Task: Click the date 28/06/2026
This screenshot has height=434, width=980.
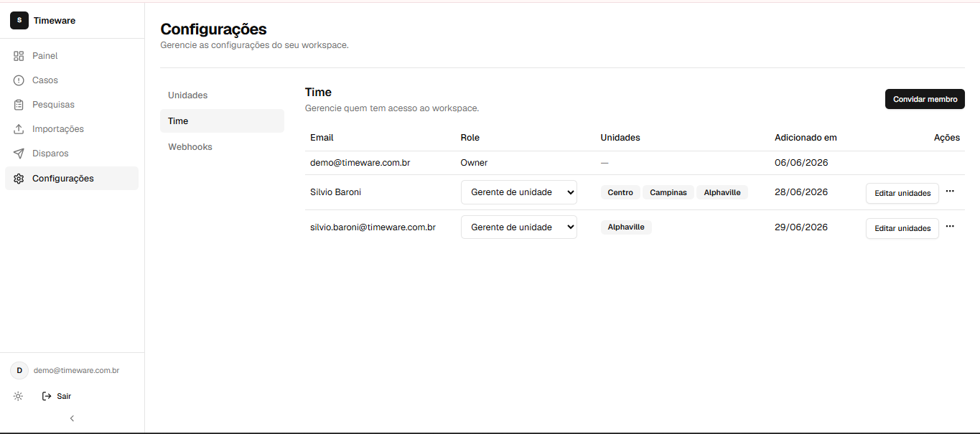Action: pyautogui.click(x=801, y=192)
